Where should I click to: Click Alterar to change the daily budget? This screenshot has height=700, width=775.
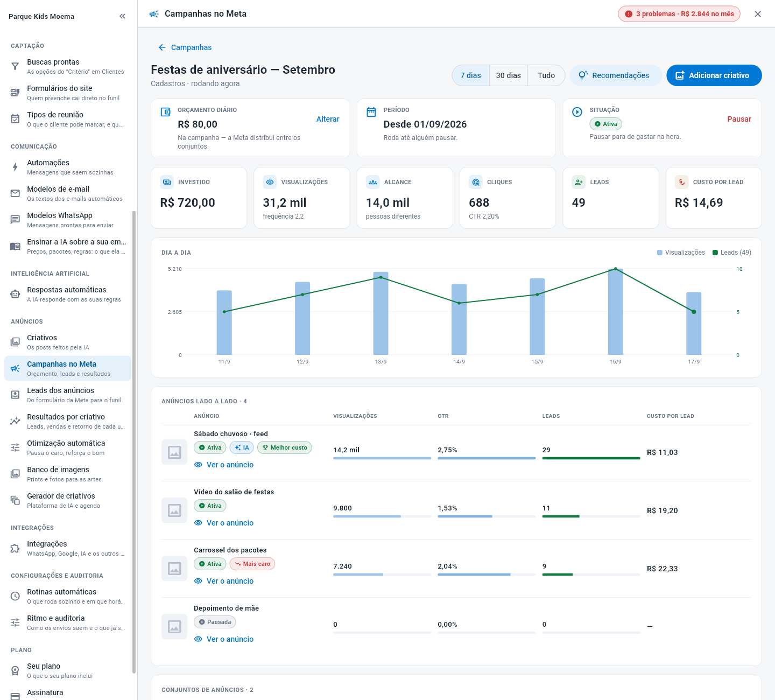tap(328, 119)
